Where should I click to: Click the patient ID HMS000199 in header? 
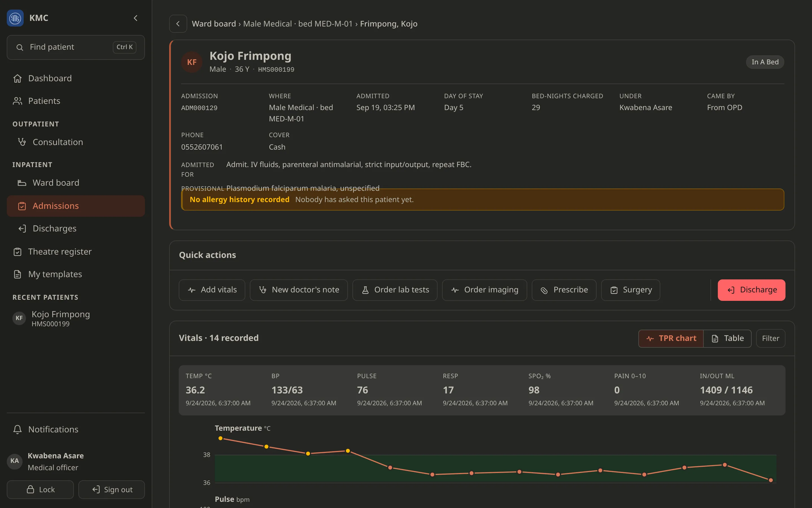276,69
